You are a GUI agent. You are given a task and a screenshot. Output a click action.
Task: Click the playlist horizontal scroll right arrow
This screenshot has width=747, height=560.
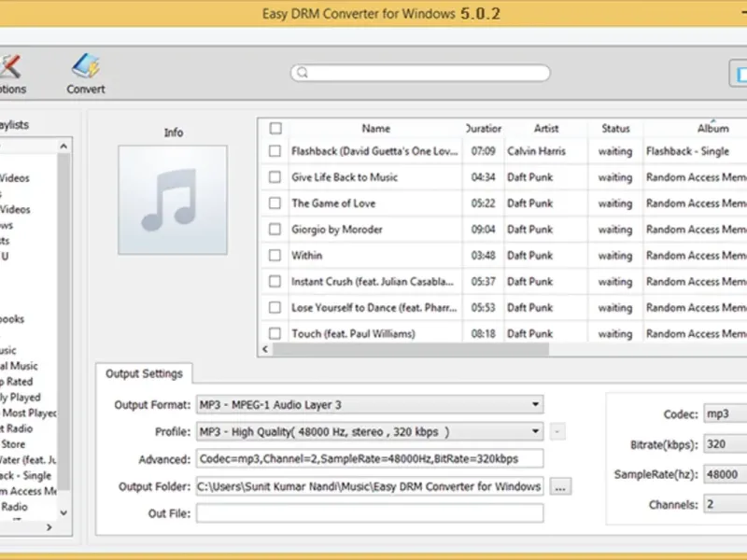click(49, 527)
